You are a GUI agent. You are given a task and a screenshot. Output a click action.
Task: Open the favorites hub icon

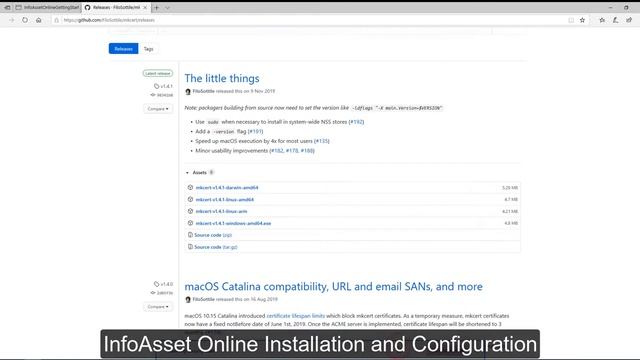pos(602,20)
